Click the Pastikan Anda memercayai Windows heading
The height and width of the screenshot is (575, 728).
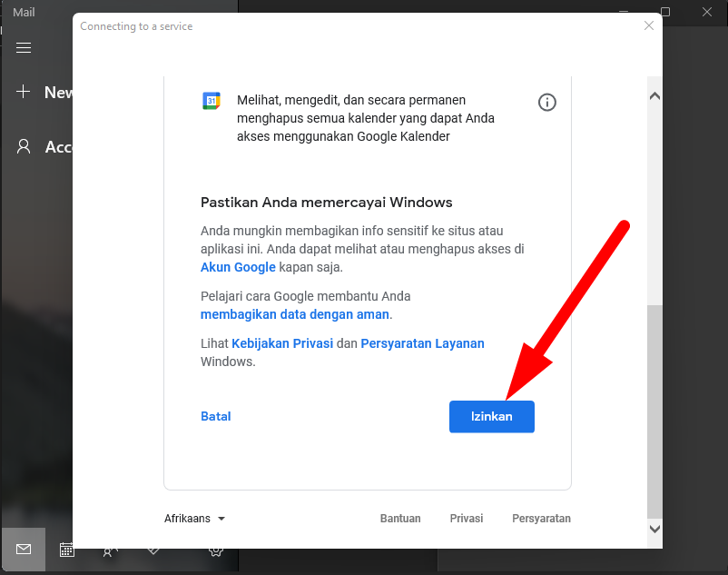pos(327,203)
